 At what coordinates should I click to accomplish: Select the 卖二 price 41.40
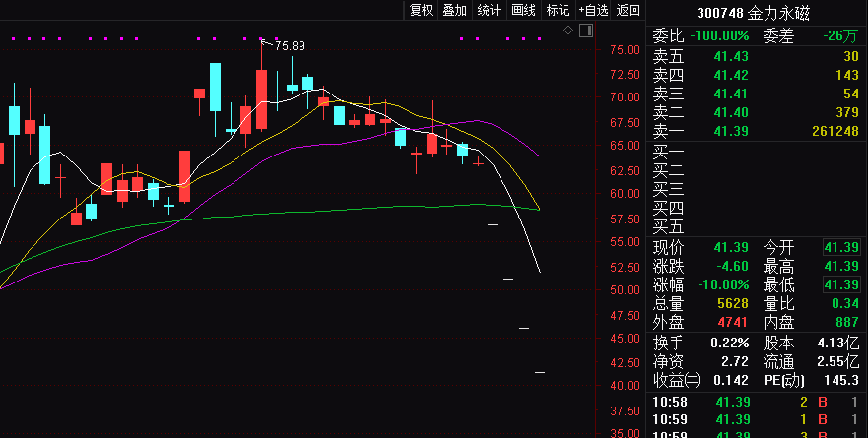click(731, 113)
